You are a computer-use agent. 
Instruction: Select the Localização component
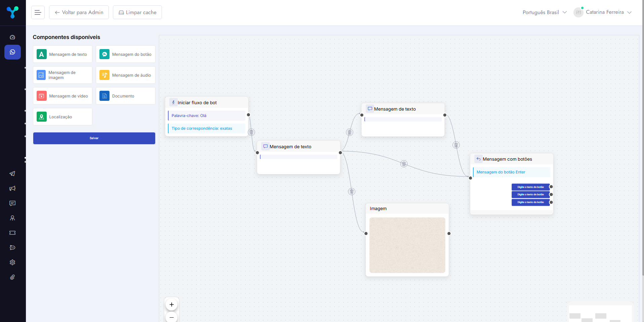tap(62, 117)
